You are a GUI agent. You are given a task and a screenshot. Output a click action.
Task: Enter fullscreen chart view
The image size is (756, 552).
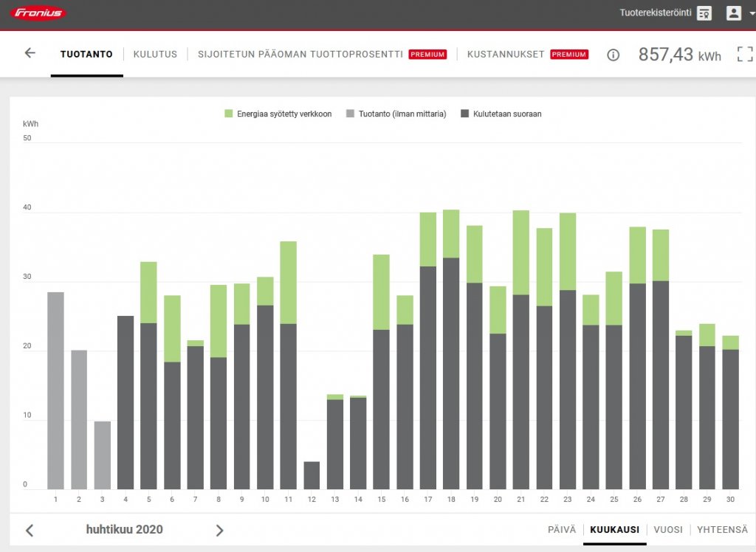click(744, 54)
